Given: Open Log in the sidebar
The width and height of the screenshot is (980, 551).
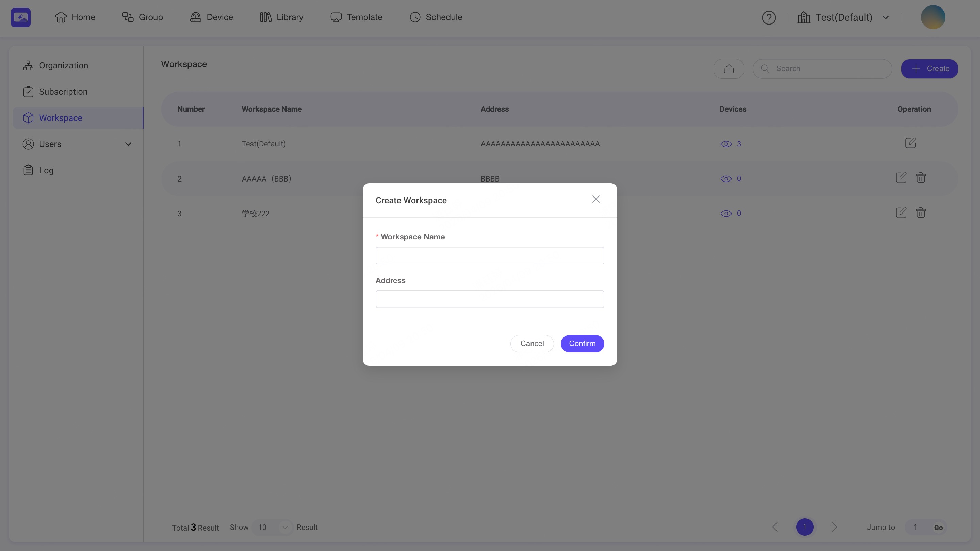Looking at the screenshot, I should [78, 170].
